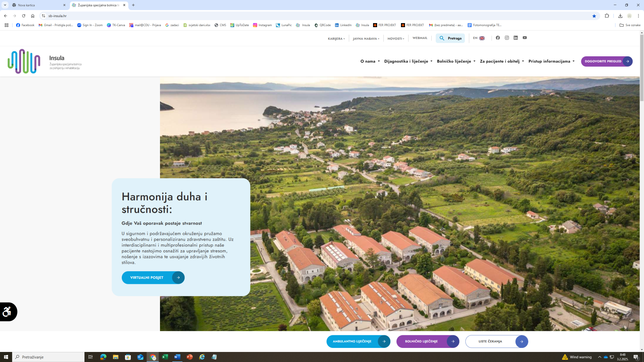This screenshot has height=362, width=644.
Task: Click the VIRTUALNI POSJET button
Action: [153, 278]
